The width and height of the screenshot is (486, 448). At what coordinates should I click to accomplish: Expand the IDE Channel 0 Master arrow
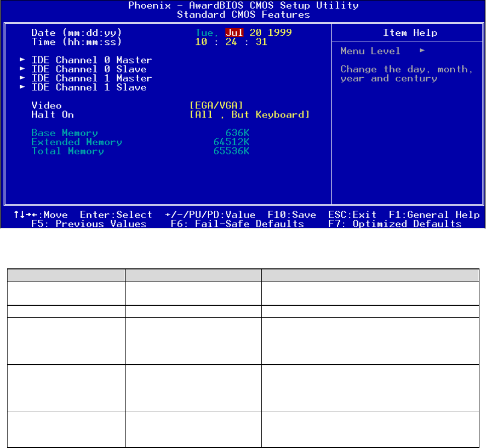pyautogui.click(x=22, y=60)
